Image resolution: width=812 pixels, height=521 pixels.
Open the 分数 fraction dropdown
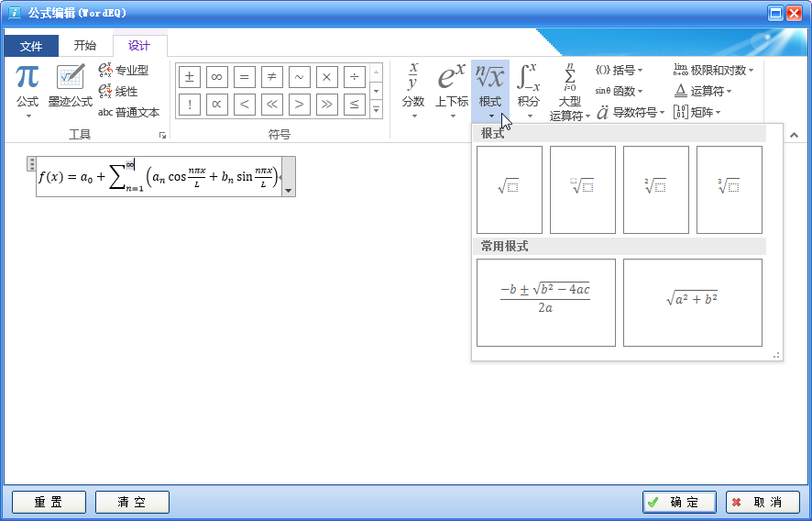point(413,91)
